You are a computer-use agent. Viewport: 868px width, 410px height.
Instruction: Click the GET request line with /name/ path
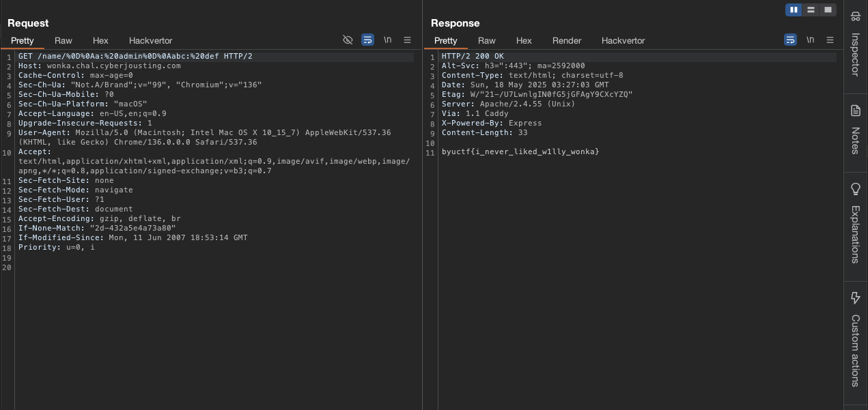(135, 57)
